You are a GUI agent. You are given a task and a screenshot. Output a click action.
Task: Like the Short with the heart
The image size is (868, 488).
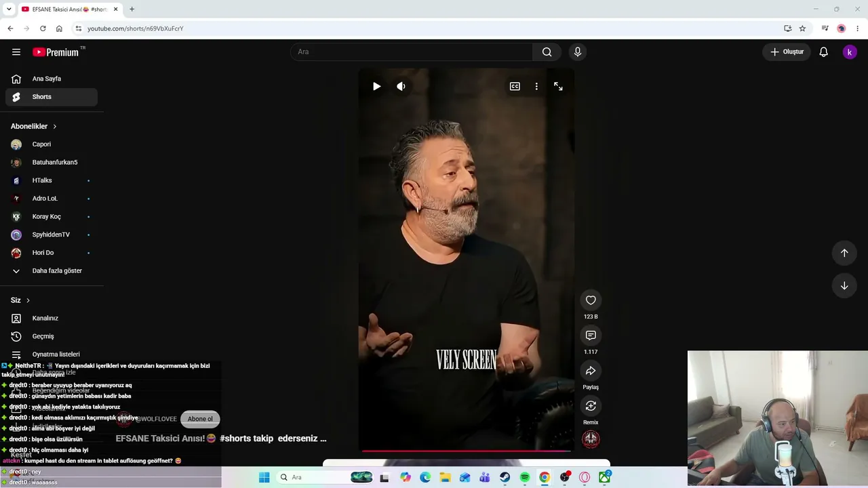(x=591, y=300)
